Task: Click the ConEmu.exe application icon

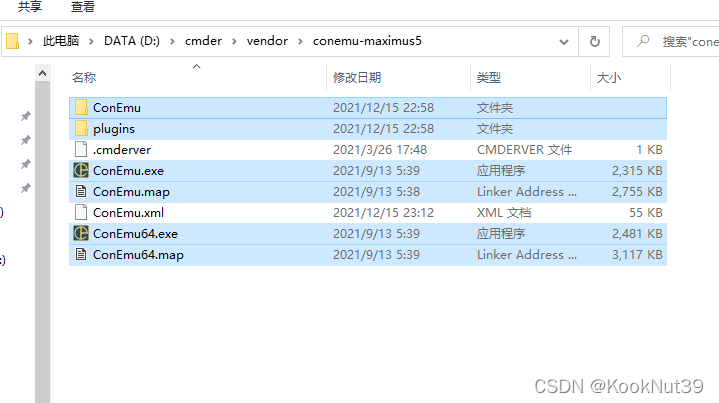Action: tap(81, 171)
